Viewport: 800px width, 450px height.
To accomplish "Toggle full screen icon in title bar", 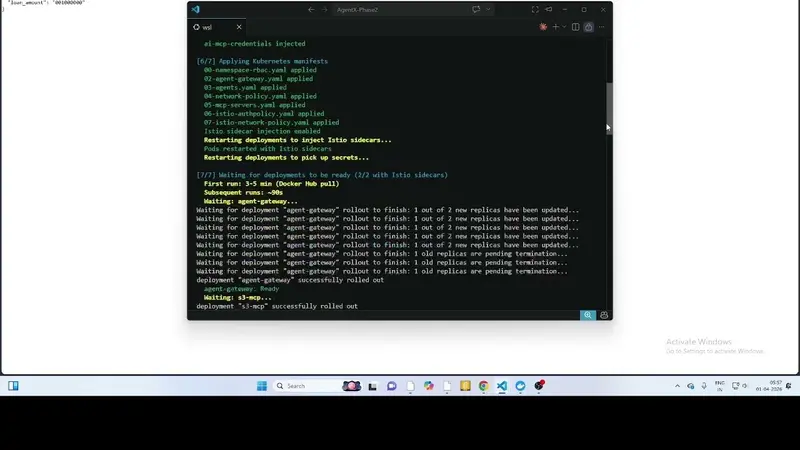I will 535,9.
